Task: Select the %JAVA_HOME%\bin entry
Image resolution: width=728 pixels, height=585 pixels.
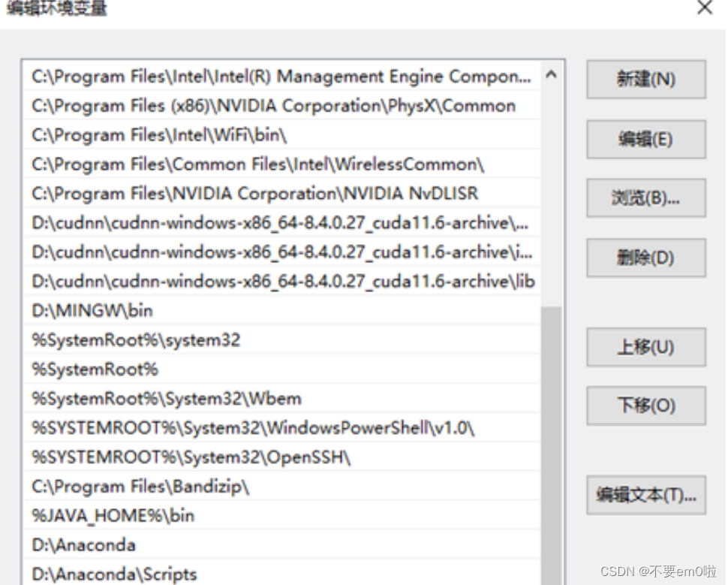Action: tap(282, 515)
